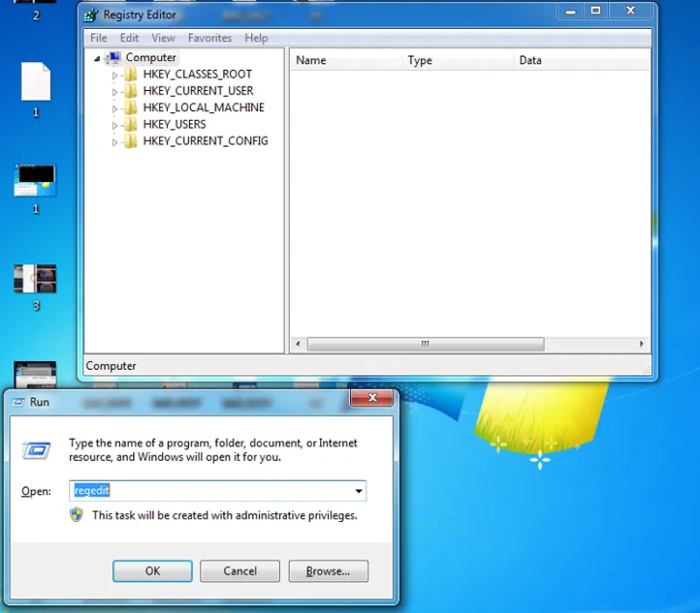Click the UAC shield icon in the Run dialog
Screen dimensions: 700x613
click(78, 516)
